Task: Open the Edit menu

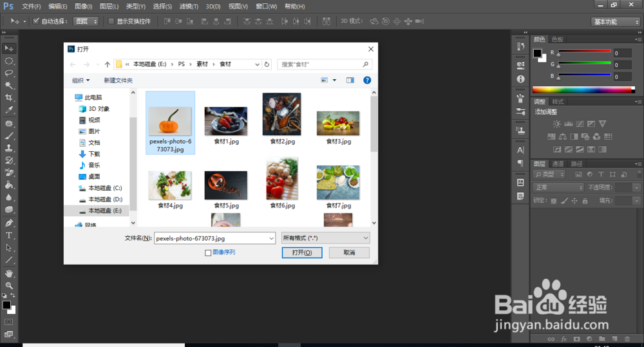Action: point(57,6)
